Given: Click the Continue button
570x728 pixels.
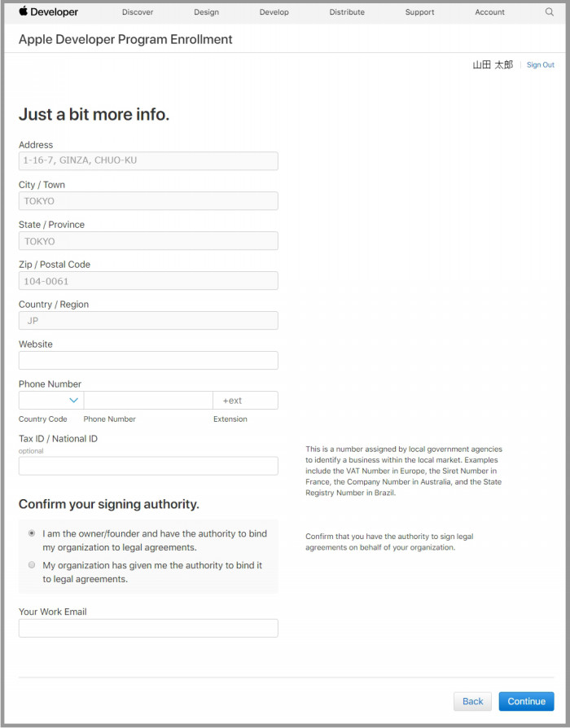Looking at the screenshot, I should coord(526,701).
